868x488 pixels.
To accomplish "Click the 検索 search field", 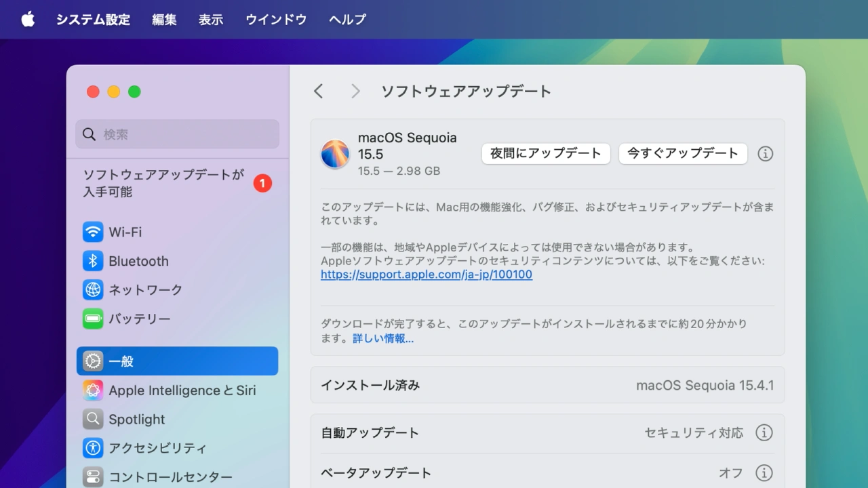I will pyautogui.click(x=178, y=134).
